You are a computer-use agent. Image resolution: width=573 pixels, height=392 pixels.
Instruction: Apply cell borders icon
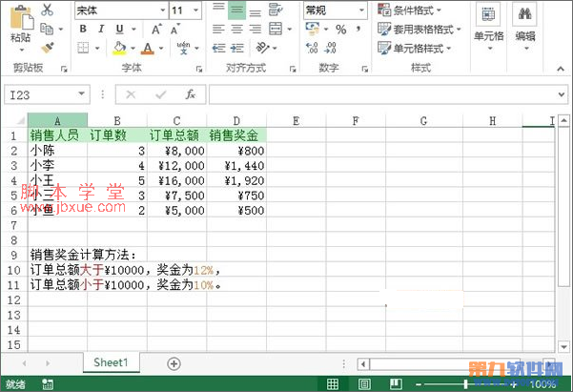[83, 48]
